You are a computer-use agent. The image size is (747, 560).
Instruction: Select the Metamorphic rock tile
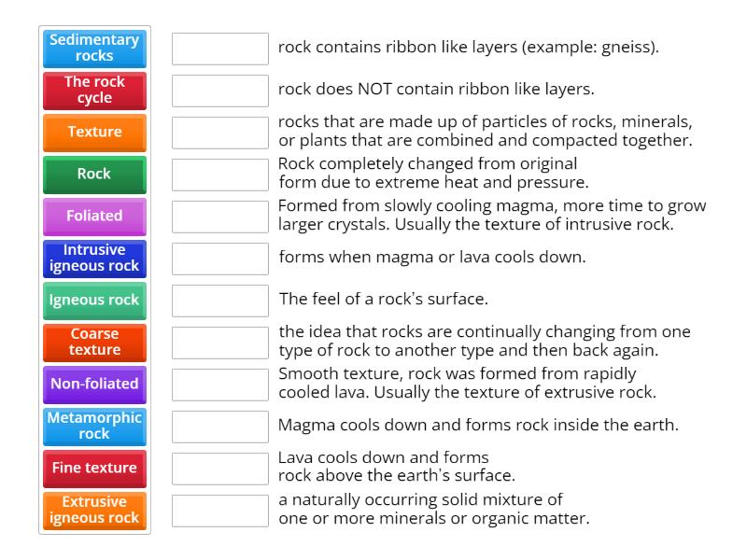(x=93, y=427)
